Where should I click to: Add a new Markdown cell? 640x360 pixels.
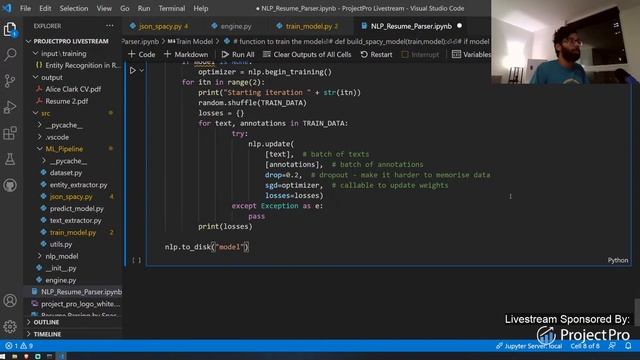(186, 54)
